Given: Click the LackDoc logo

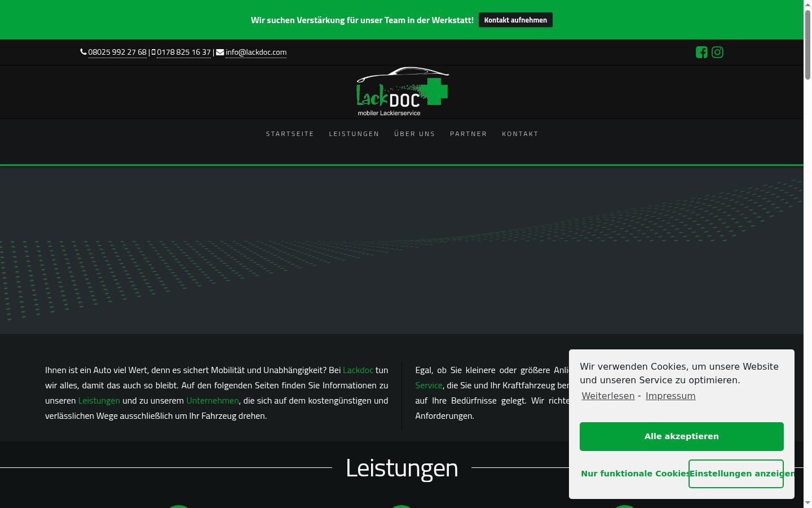Looking at the screenshot, I should pyautogui.click(x=403, y=91).
